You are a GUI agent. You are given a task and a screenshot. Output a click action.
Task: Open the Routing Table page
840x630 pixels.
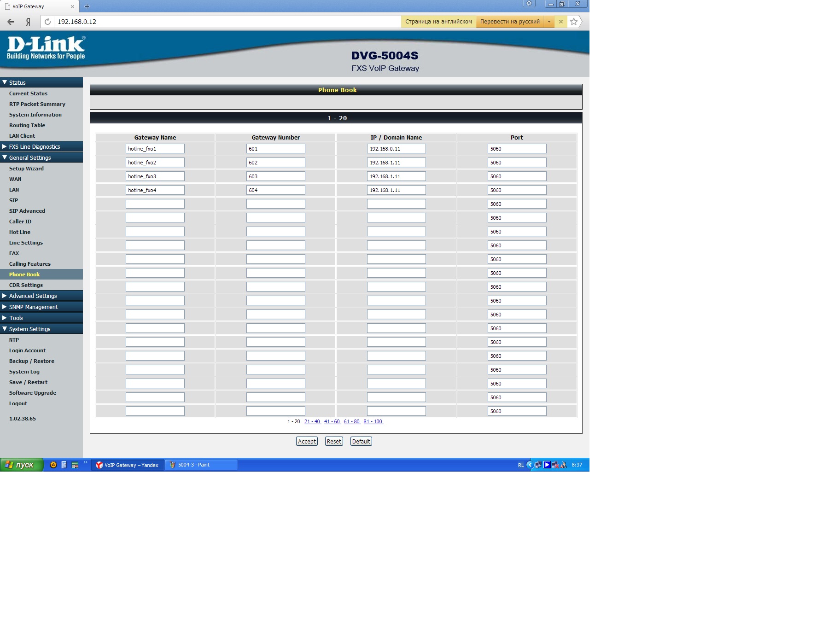tap(27, 125)
